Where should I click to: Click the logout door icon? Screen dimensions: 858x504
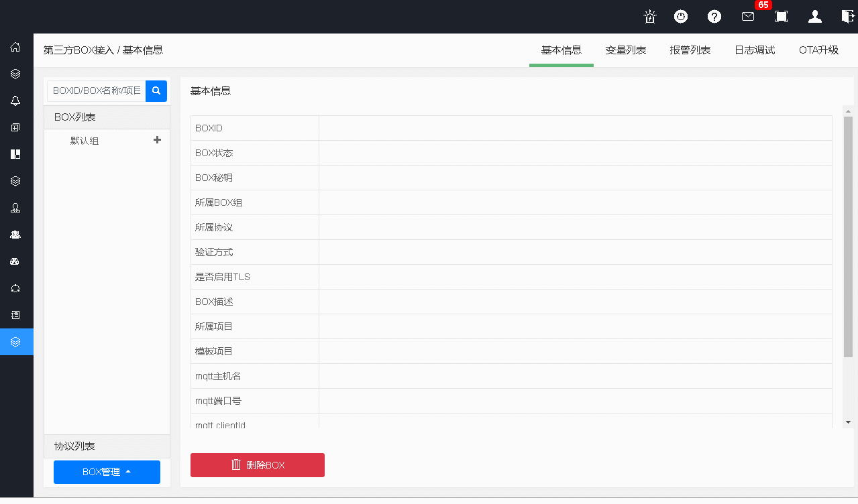pos(848,17)
